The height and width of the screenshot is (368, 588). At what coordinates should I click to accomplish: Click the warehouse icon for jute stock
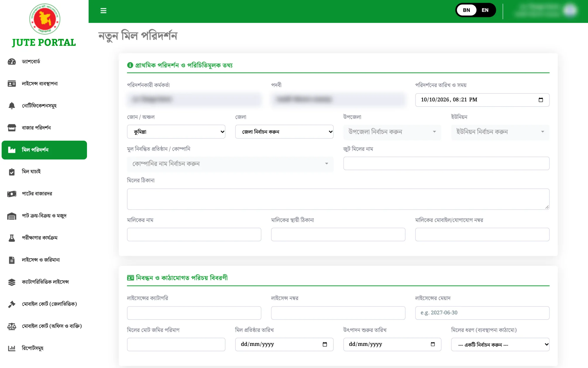(x=12, y=216)
